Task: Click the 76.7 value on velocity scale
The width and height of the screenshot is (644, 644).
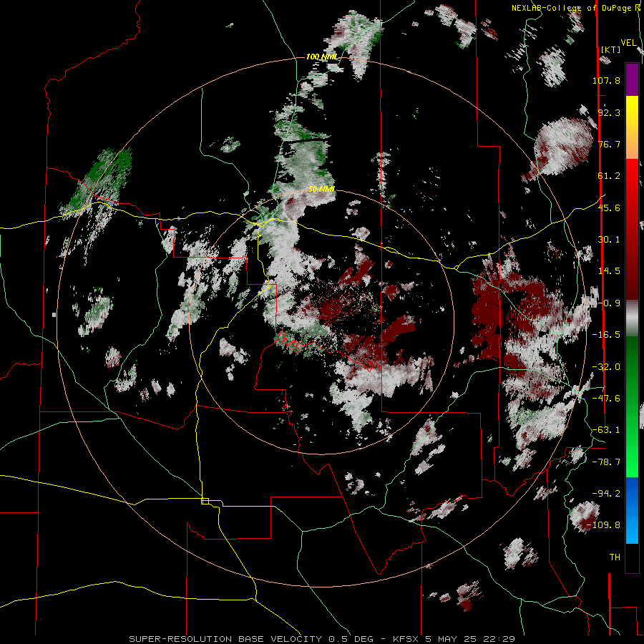Action: click(x=609, y=144)
